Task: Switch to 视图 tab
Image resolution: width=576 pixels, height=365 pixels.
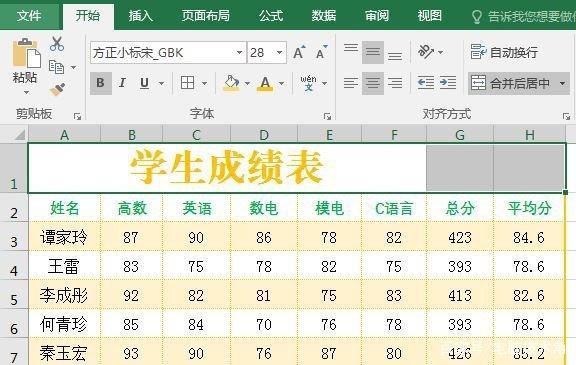Action: point(429,16)
